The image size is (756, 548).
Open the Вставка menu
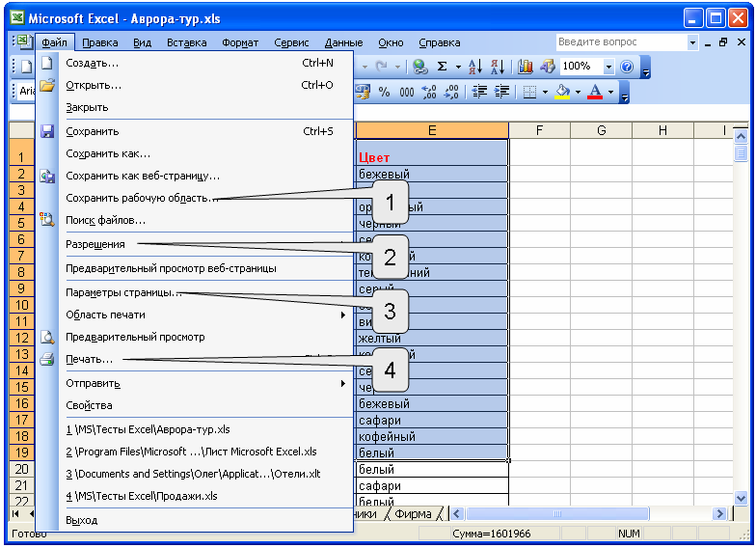(x=187, y=42)
